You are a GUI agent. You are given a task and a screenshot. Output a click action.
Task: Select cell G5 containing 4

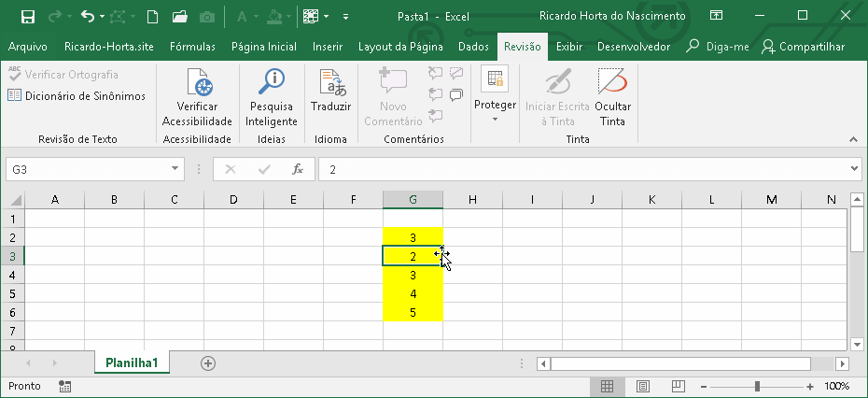coord(413,293)
